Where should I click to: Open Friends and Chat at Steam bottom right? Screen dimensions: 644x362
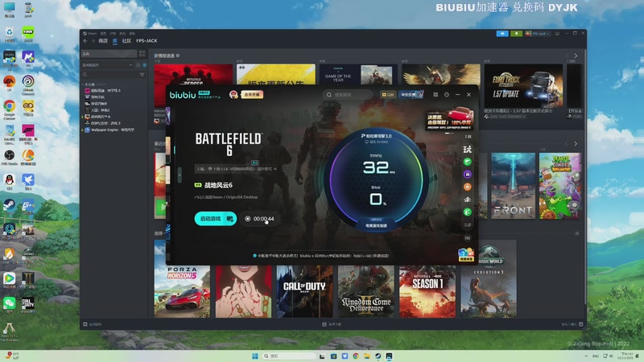[572, 324]
